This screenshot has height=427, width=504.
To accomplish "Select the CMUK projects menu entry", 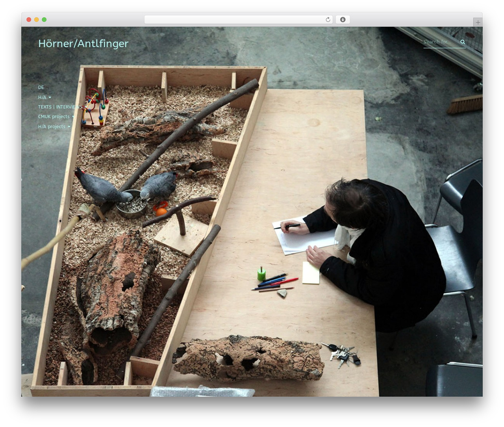I will (54, 117).
